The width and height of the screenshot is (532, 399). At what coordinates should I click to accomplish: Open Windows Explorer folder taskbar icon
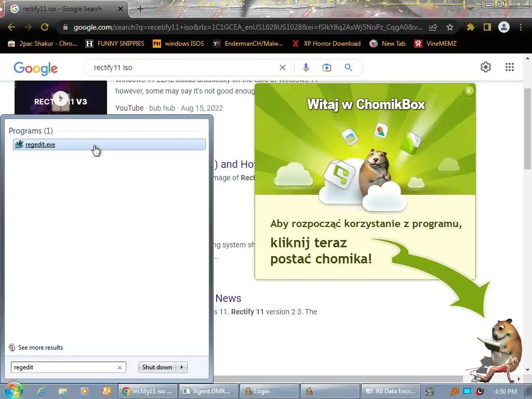pyautogui.click(x=63, y=391)
